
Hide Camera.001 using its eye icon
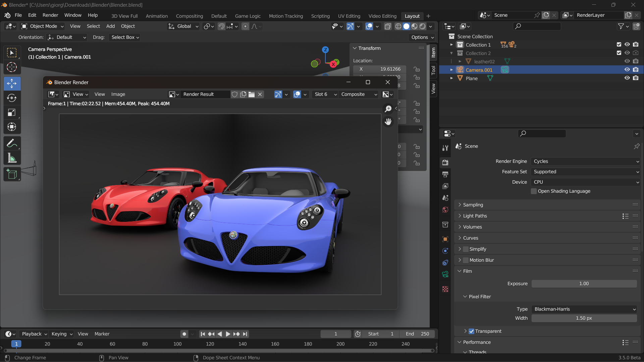coord(627,70)
